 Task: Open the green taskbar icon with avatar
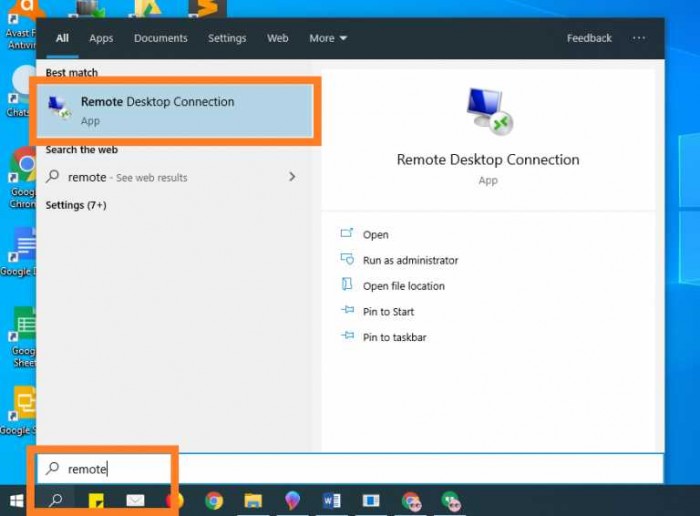click(451, 501)
